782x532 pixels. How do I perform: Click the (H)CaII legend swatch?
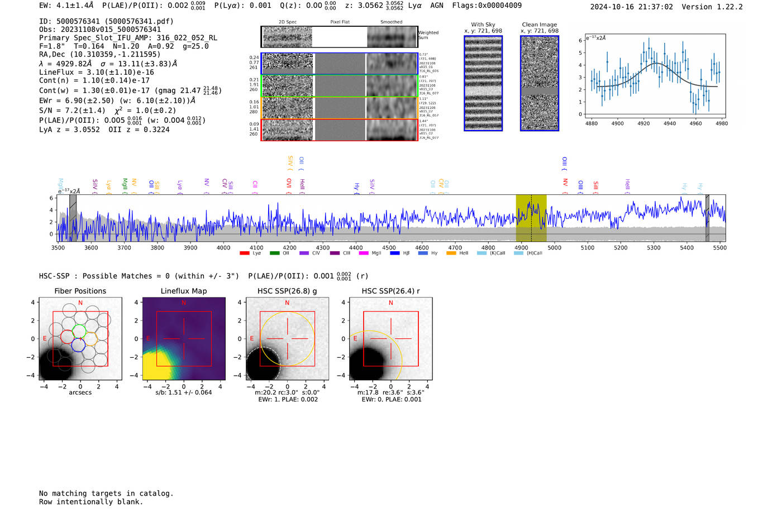518,253
